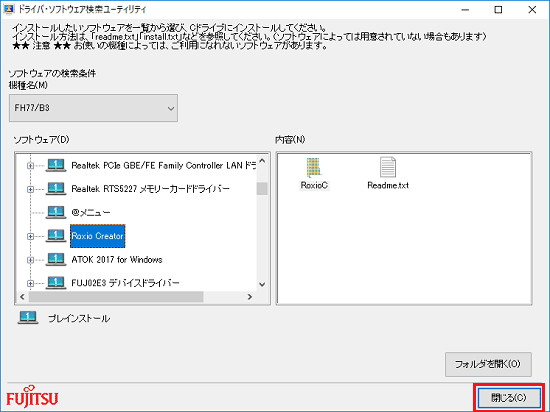The width and height of the screenshot is (550, 412).
Task: Click software list scroll up arrow
Action: click(262, 161)
